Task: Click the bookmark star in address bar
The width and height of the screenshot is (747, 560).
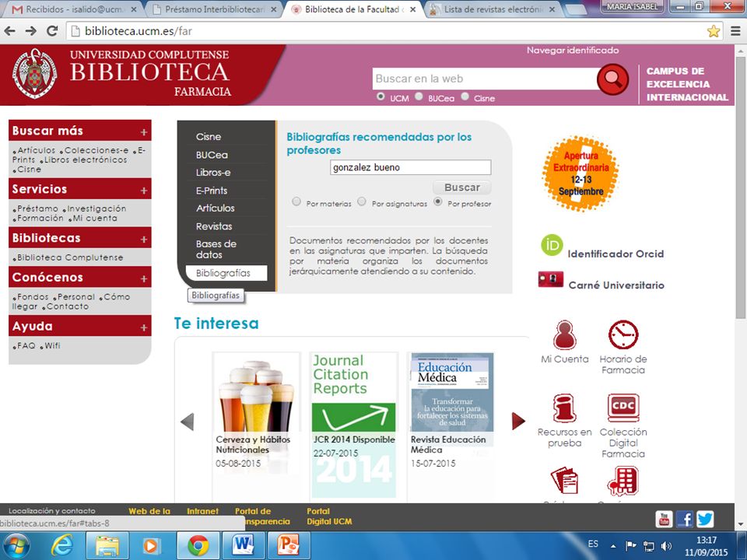Action: [714, 31]
